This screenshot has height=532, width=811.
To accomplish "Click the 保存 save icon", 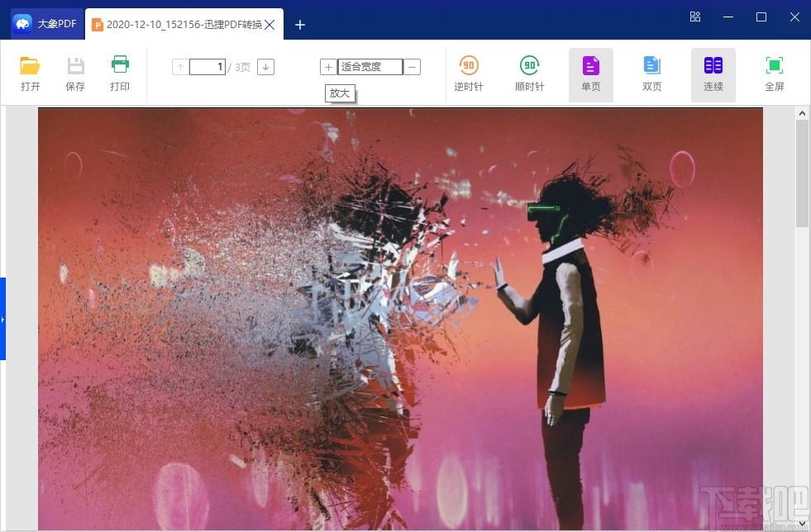I will [x=75, y=74].
